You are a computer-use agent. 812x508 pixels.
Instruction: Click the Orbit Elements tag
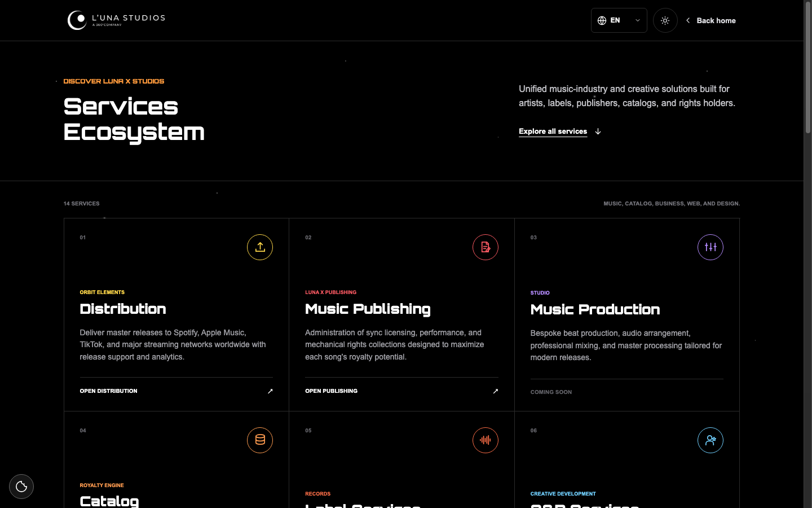coord(102,292)
